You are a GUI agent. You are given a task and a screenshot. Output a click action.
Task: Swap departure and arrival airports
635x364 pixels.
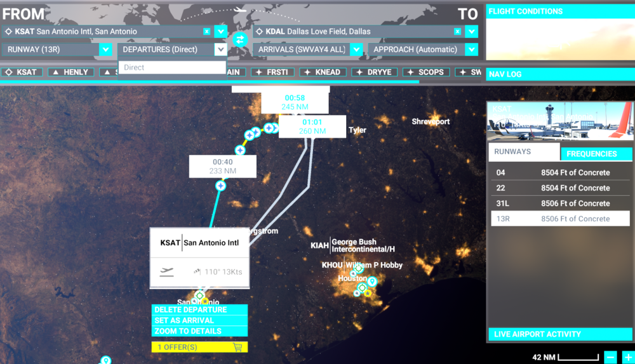(239, 39)
